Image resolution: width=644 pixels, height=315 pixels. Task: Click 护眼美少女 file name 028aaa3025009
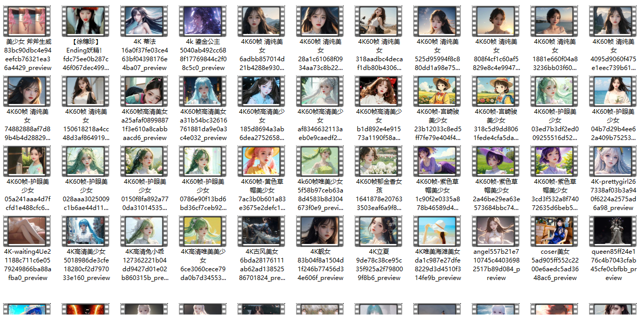(86, 195)
